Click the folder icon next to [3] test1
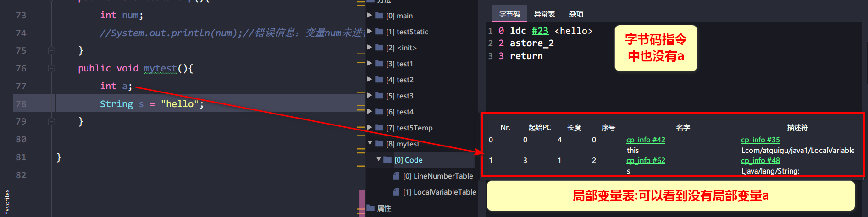The width and height of the screenshot is (868, 217). pyautogui.click(x=379, y=64)
